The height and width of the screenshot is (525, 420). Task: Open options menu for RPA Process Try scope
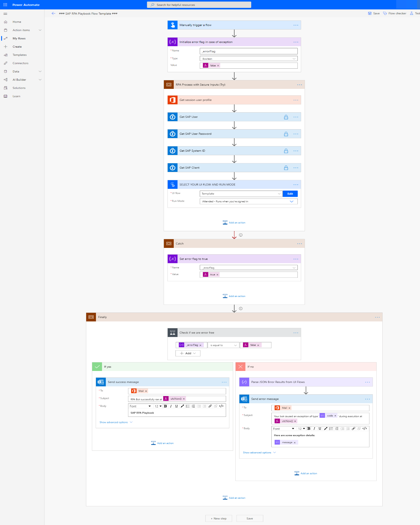(x=300, y=85)
